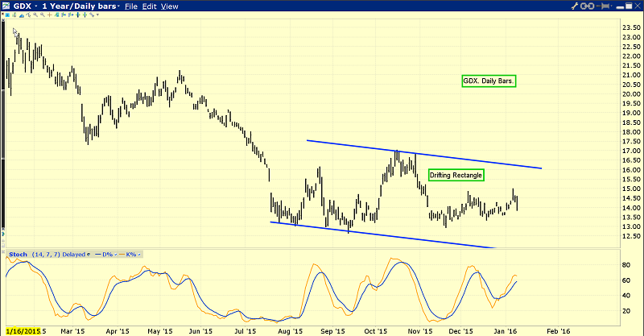Click the highlighted 1/16/2015 date marker

[22, 330]
